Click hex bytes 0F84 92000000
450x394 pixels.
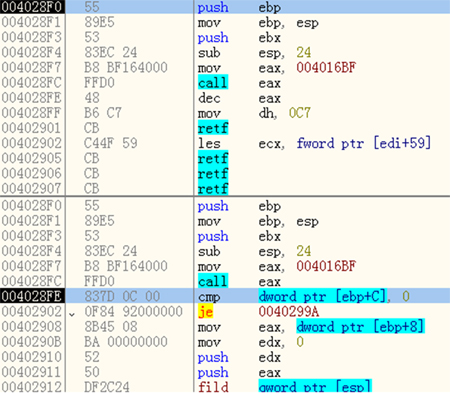(x=133, y=311)
